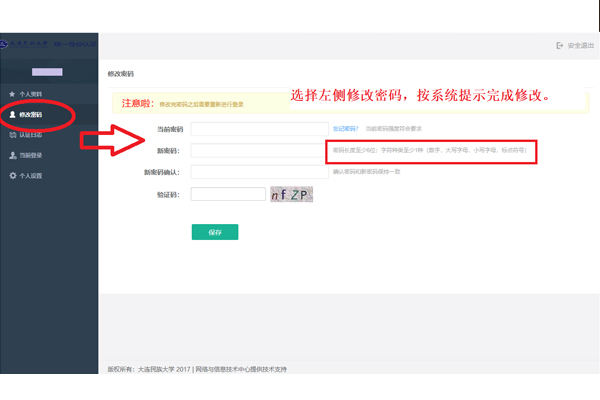Open 个人资料 in the sidebar
The image size is (600, 400).
tap(32, 94)
